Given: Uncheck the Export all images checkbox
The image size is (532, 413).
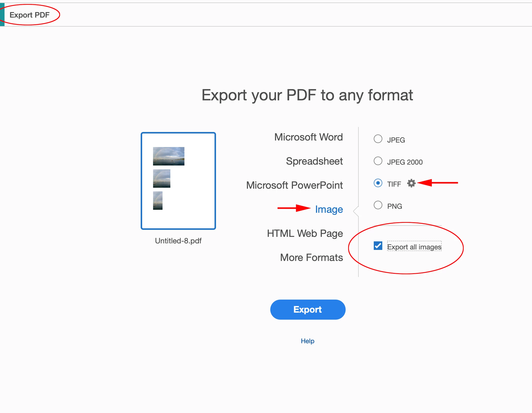Looking at the screenshot, I should (378, 246).
